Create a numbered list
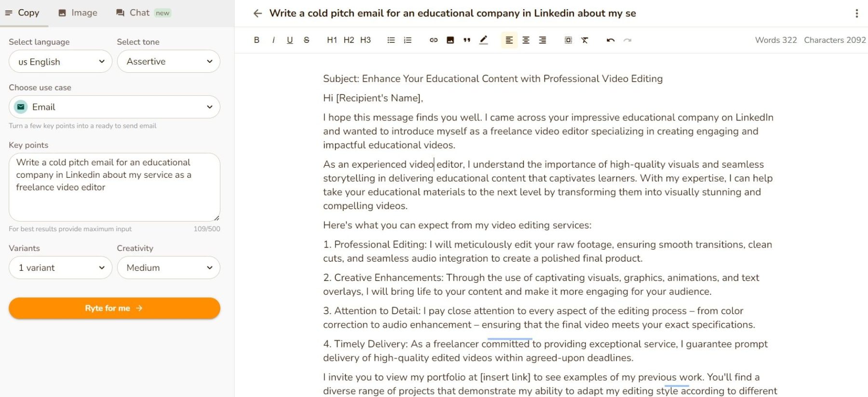This screenshot has height=397, width=868. tap(407, 40)
